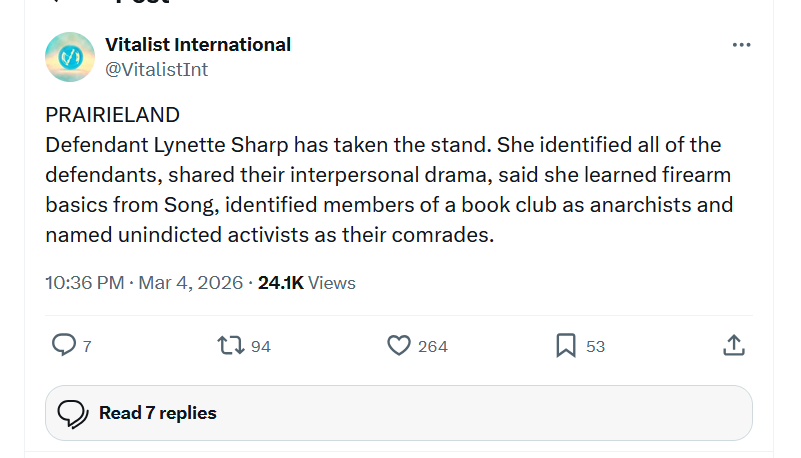Click the like count 264
Viewport: 801px width, 458px height.
tap(432, 346)
